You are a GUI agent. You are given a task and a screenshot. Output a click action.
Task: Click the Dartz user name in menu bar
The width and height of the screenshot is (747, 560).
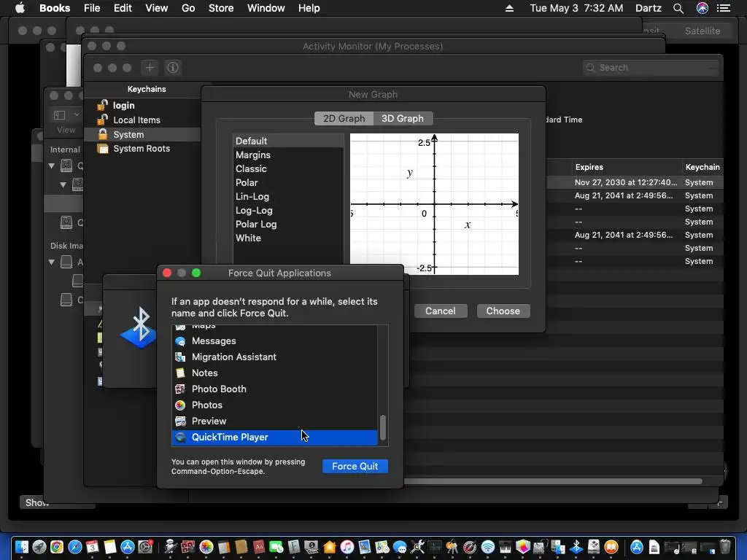[648, 8]
